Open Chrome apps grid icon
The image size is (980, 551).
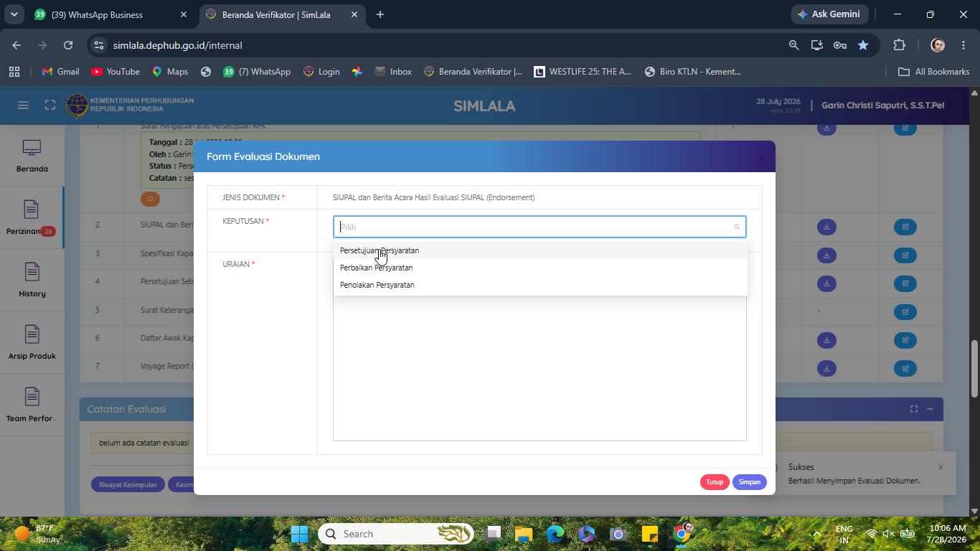(14, 72)
